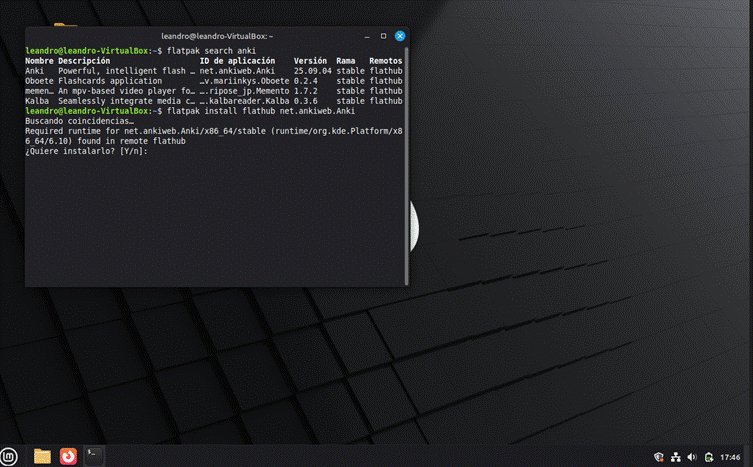The width and height of the screenshot is (753, 467).
Task: Click 'Seamlessly integrate media c…' description
Action: point(127,101)
